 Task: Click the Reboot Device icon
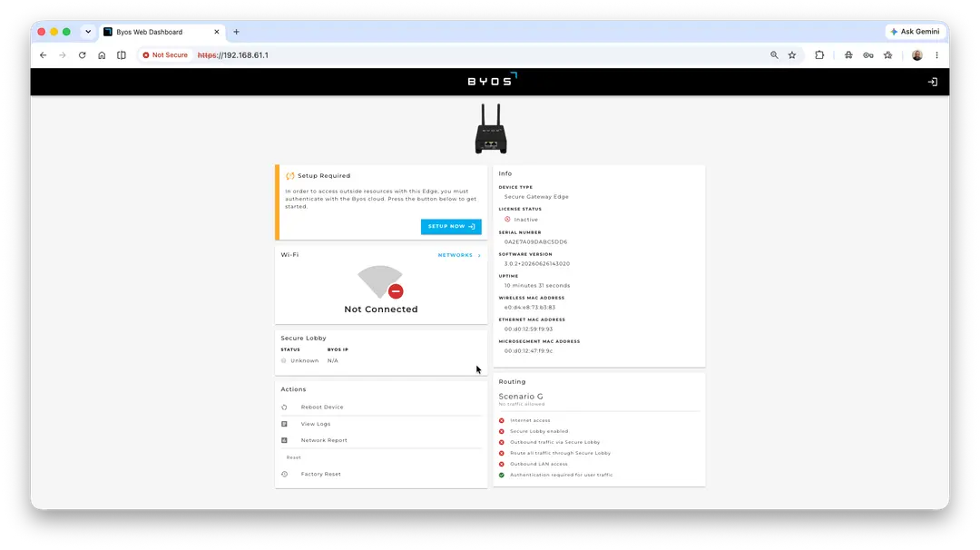click(284, 407)
